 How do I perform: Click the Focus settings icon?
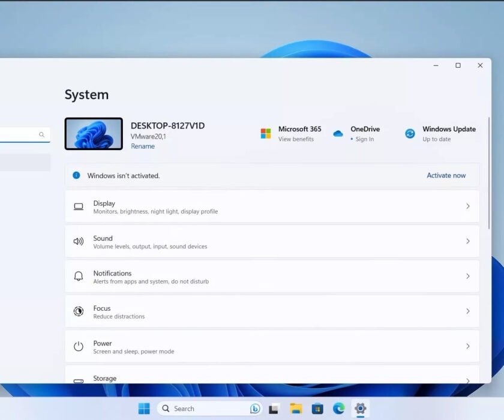[x=79, y=311]
